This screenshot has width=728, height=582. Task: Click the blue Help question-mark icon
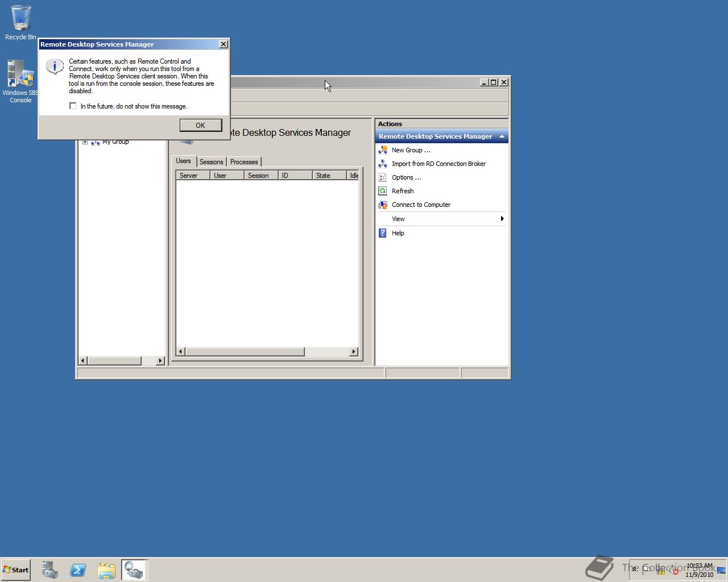383,233
